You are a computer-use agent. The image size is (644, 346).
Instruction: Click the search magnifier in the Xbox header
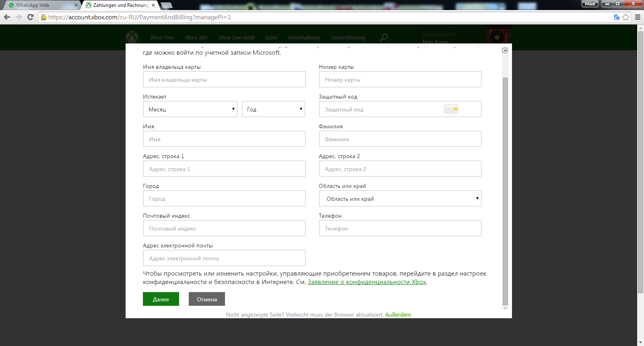384,37
